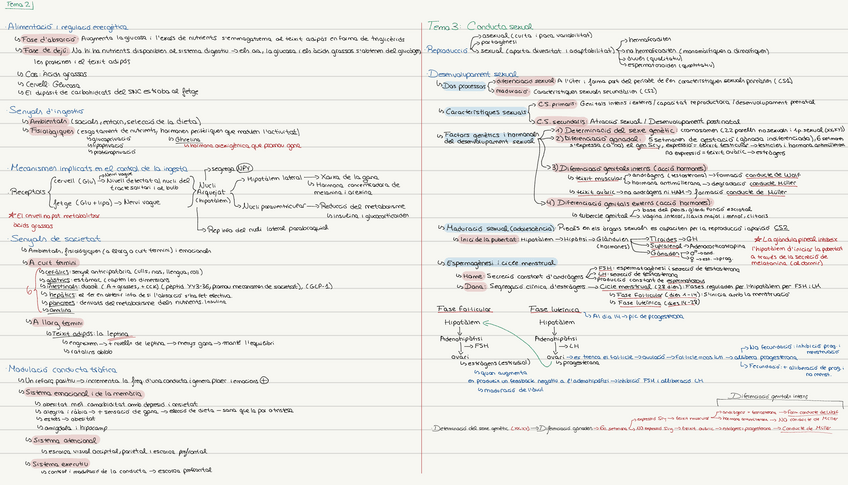Click the highlighted term 'Sistema executiu'
This screenshot has width=848, height=485.
59,464
